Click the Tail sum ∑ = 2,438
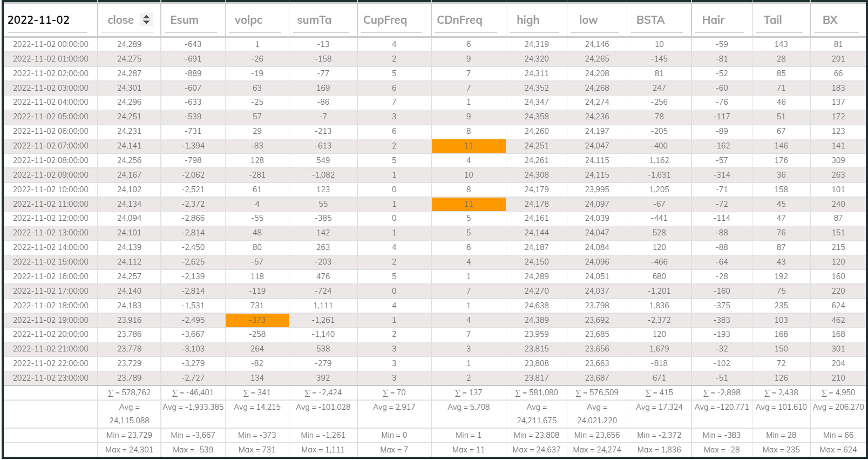The height and width of the screenshot is (460, 868). pos(781,393)
